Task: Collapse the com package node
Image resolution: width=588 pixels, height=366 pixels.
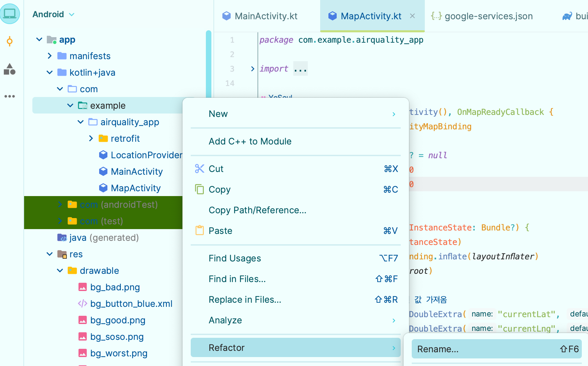Action: click(x=60, y=89)
